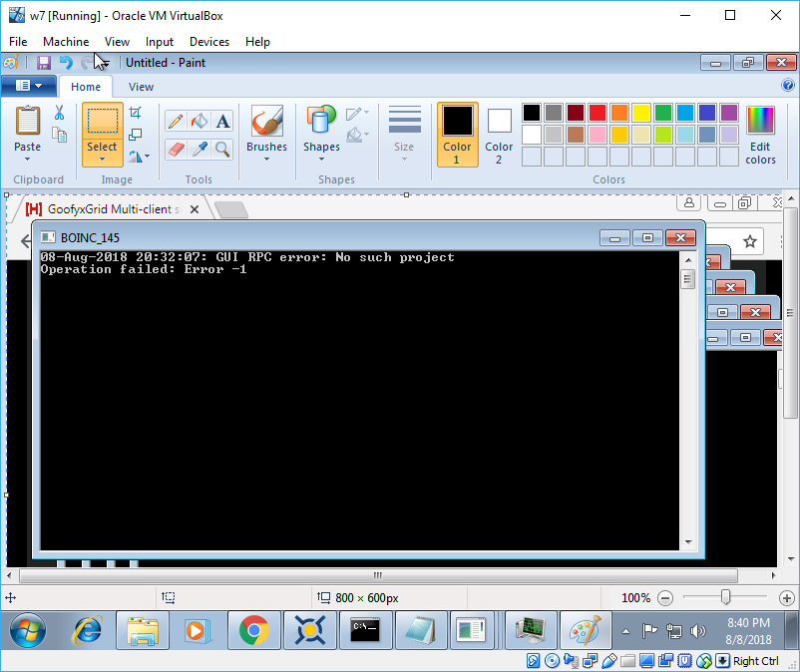Choose the Eraser tool
Image resolution: width=800 pixels, height=672 pixels.
[x=176, y=149]
